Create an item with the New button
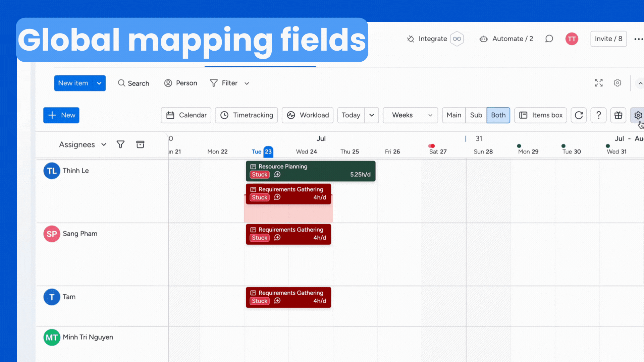 pos(61,115)
